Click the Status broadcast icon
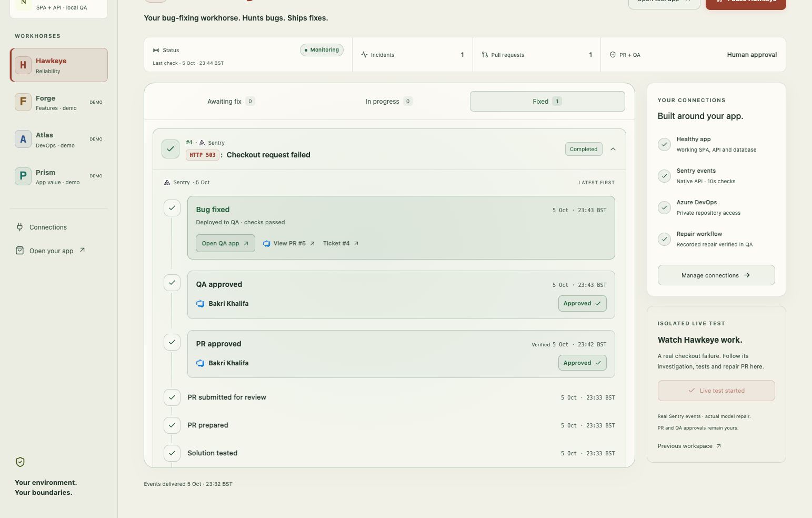This screenshot has height=518, width=812. pyautogui.click(x=156, y=51)
